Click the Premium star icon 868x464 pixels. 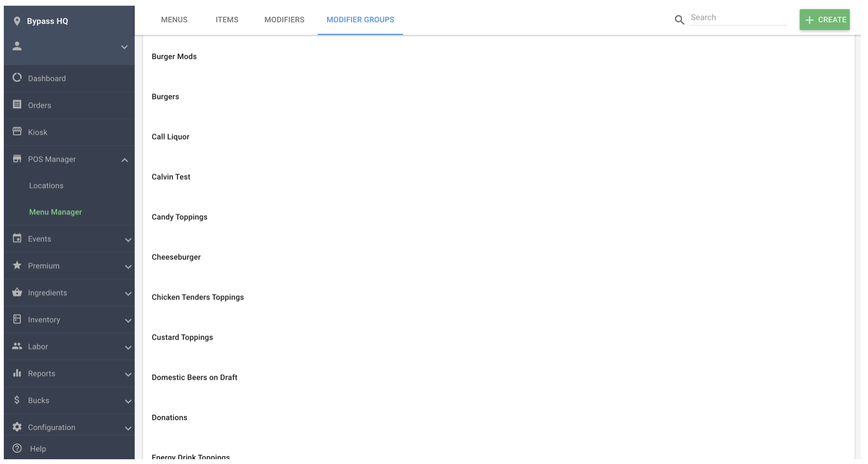[17, 265]
